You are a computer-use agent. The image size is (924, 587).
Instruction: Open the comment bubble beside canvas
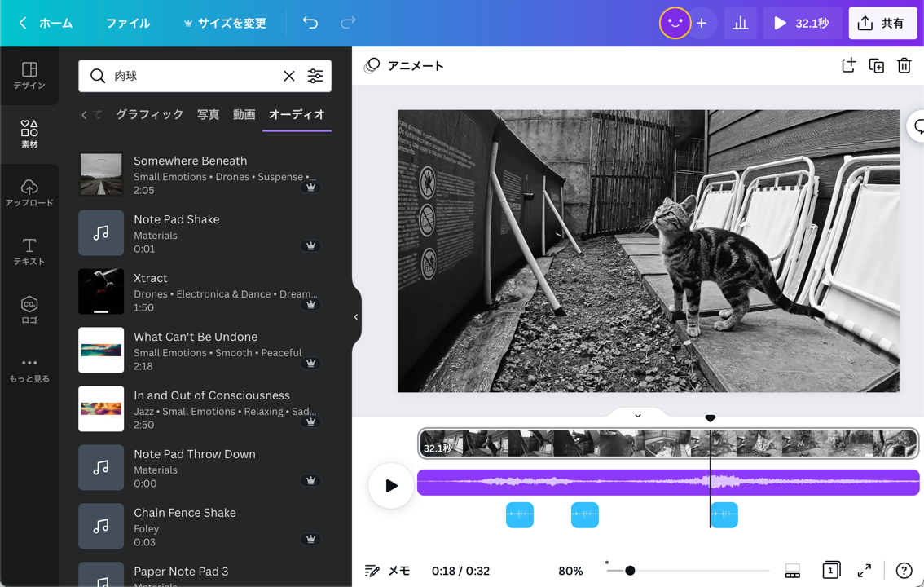917,126
